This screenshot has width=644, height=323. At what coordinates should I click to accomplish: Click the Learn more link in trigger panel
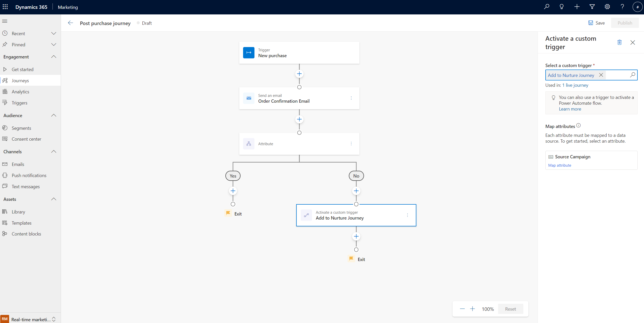[x=570, y=109]
